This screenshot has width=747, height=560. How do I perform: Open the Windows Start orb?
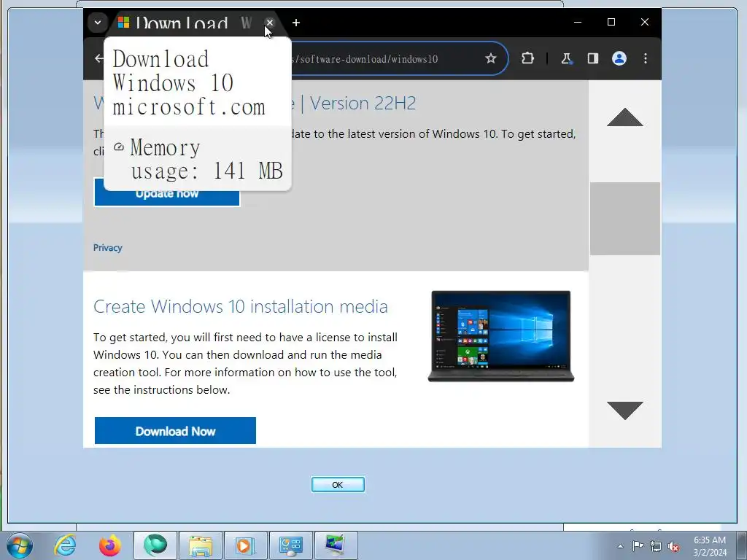pos(20,545)
